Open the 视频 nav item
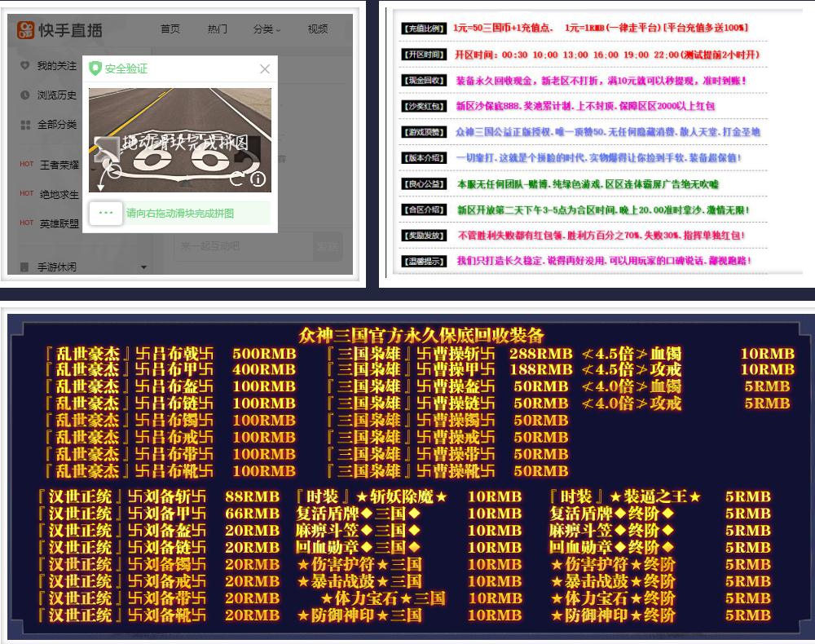 pyautogui.click(x=318, y=29)
